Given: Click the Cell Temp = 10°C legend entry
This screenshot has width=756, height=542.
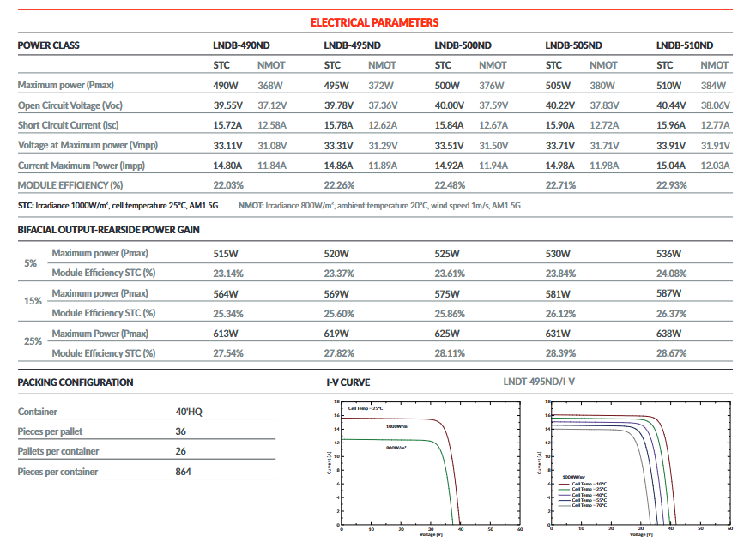Looking at the screenshot, I should tap(589, 485).
